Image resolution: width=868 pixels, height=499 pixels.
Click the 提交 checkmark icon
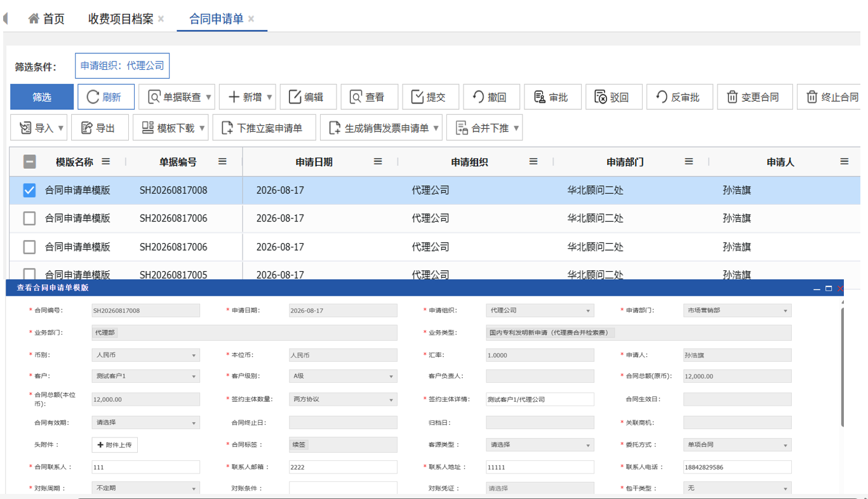coord(417,97)
